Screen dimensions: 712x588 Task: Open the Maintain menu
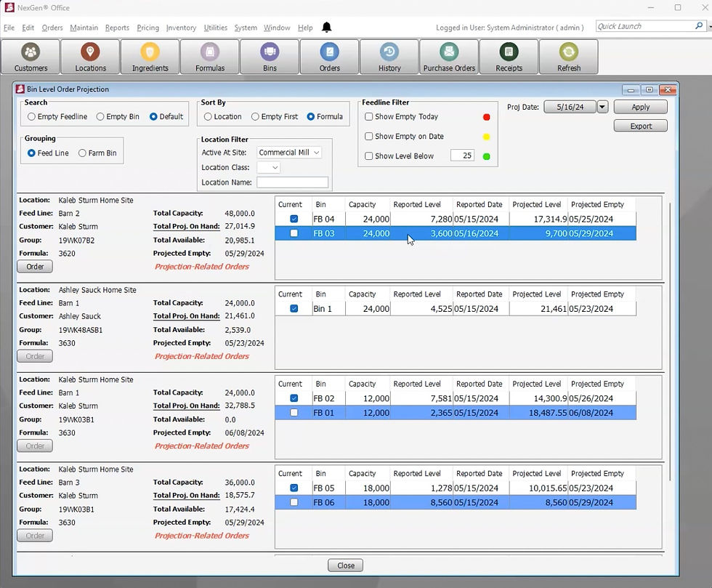84,28
